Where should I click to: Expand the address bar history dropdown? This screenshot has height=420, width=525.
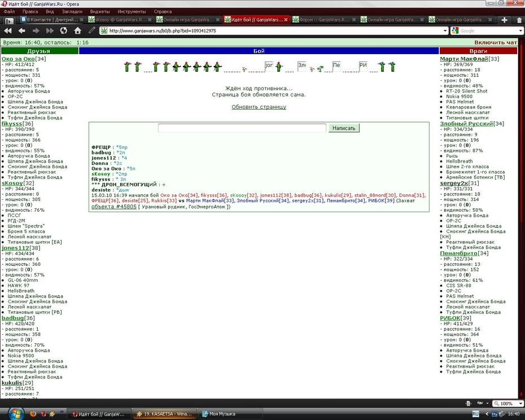pyautogui.click(x=445, y=31)
